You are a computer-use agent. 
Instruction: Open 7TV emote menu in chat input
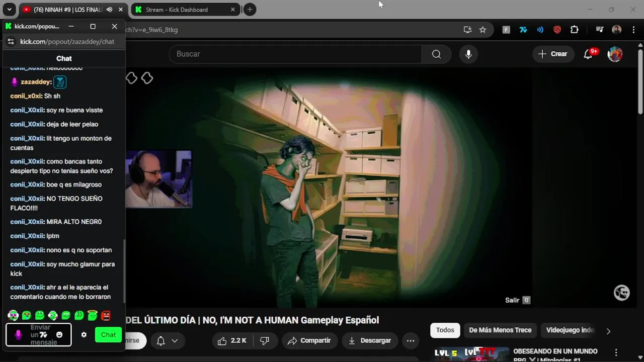[44, 335]
